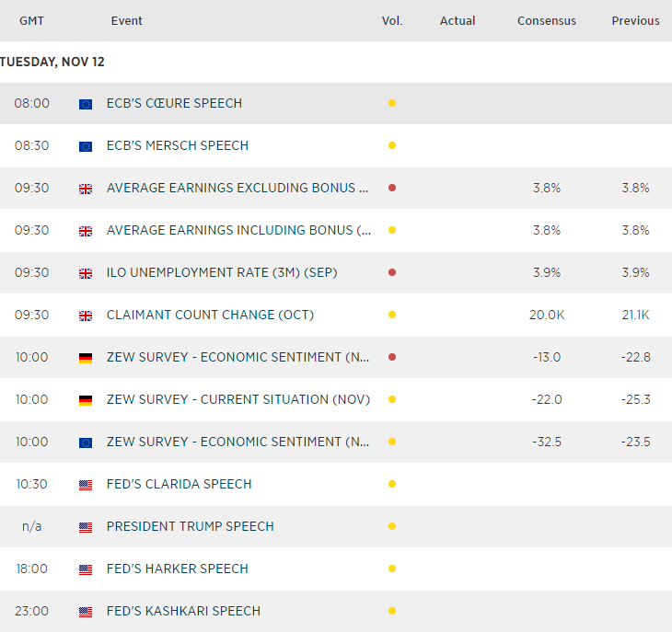Click yellow volatility dot for Fed's Kashkari Speech
This screenshot has width=672, height=632.
392,611
